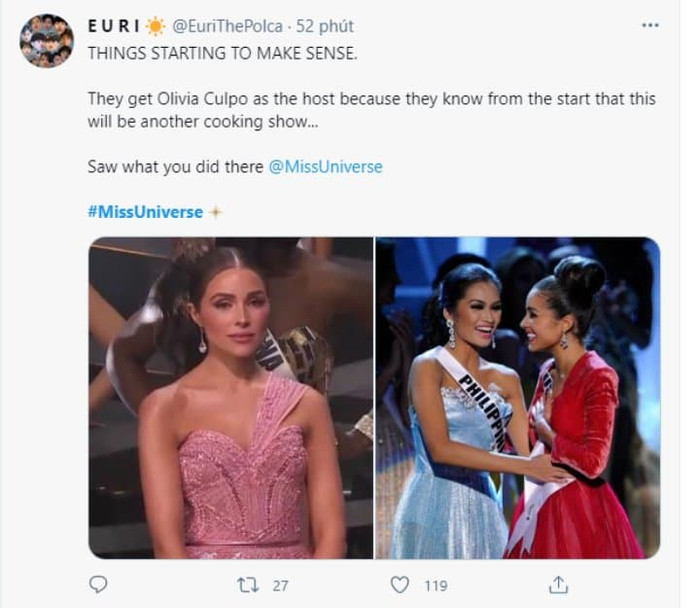The height and width of the screenshot is (608, 700).
Task: Open EURI's profile avatar picture
Action: coord(46,41)
